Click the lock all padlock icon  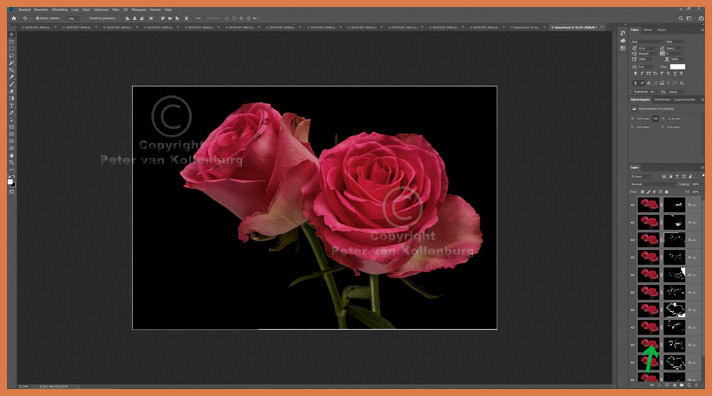[667, 192]
